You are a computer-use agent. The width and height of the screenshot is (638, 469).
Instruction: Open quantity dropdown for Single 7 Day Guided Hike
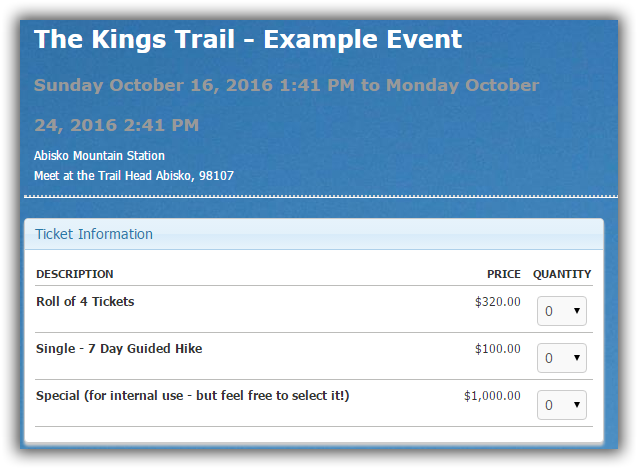coord(561,358)
